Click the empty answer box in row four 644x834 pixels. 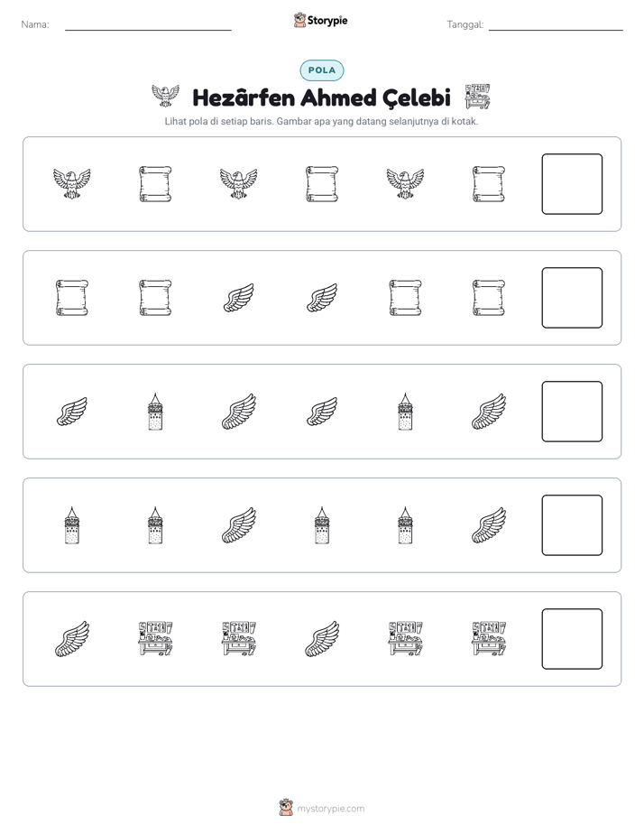click(572, 525)
